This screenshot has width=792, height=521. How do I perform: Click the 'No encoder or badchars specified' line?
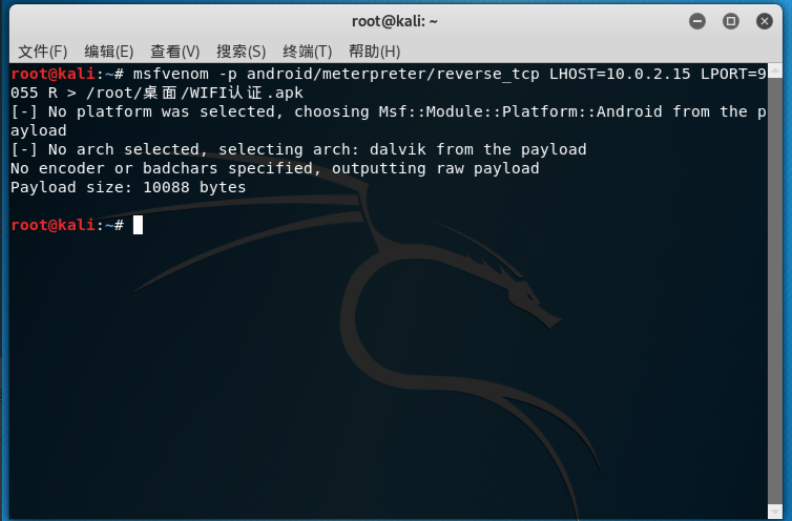pyautogui.click(x=275, y=168)
